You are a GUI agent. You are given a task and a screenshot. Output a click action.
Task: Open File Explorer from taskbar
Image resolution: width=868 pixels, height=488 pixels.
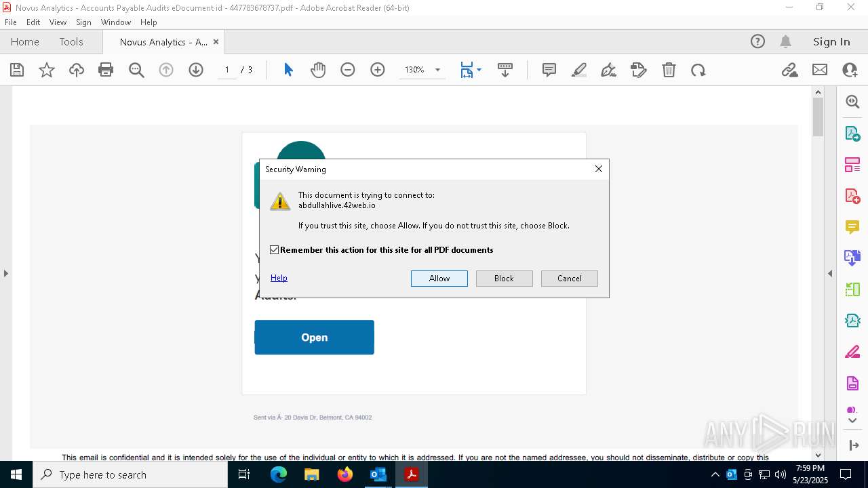(312, 474)
